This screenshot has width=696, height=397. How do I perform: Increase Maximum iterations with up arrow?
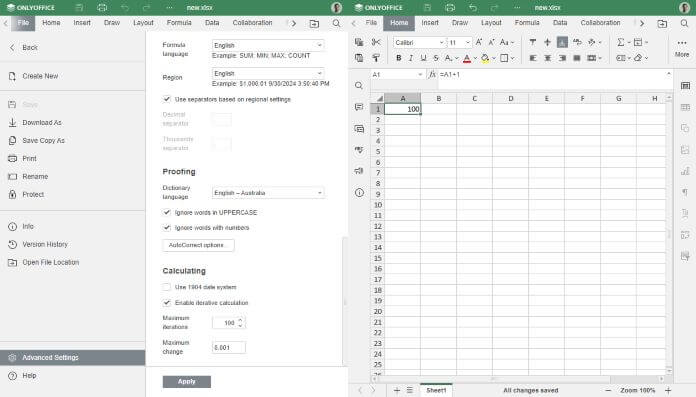240,320
